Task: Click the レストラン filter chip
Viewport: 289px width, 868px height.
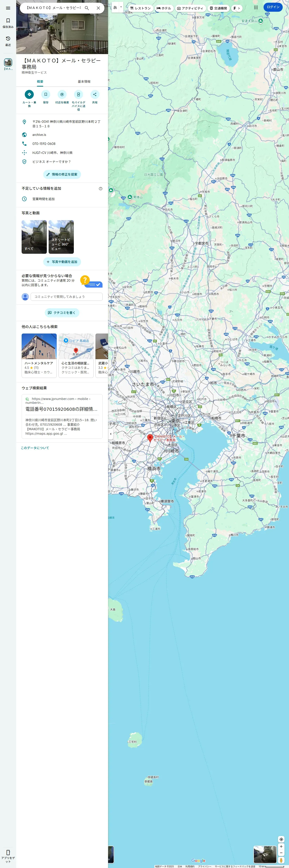Action: [x=141, y=8]
